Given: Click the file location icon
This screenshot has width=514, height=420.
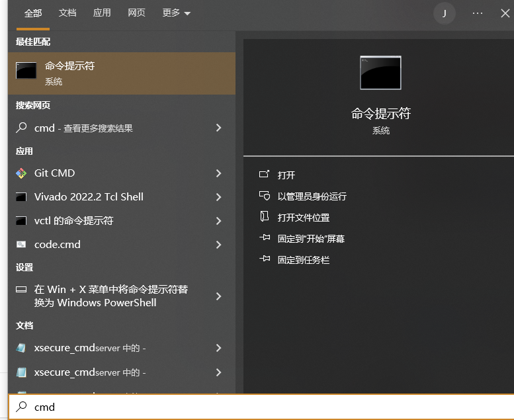Looking at the screenshot, I should 264,216.
